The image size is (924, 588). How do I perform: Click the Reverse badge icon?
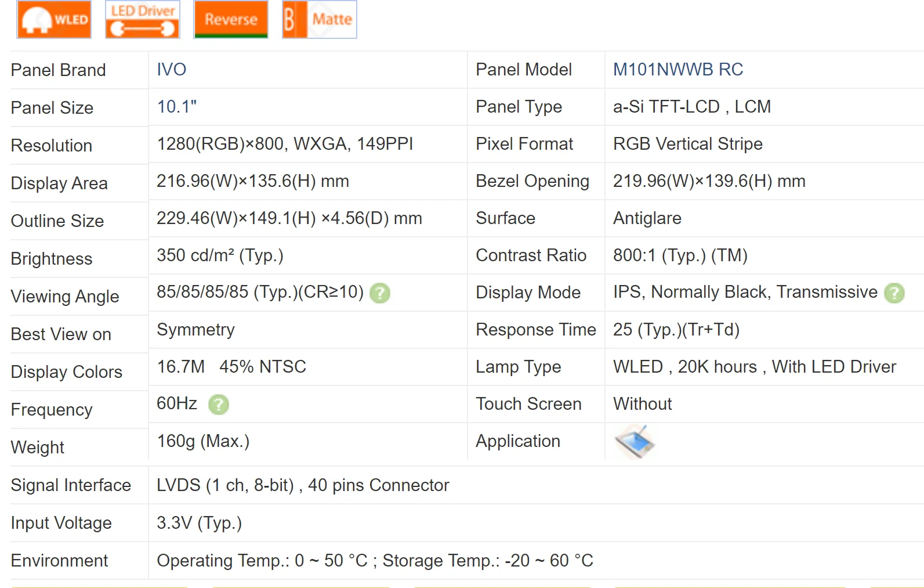[231, 19]
